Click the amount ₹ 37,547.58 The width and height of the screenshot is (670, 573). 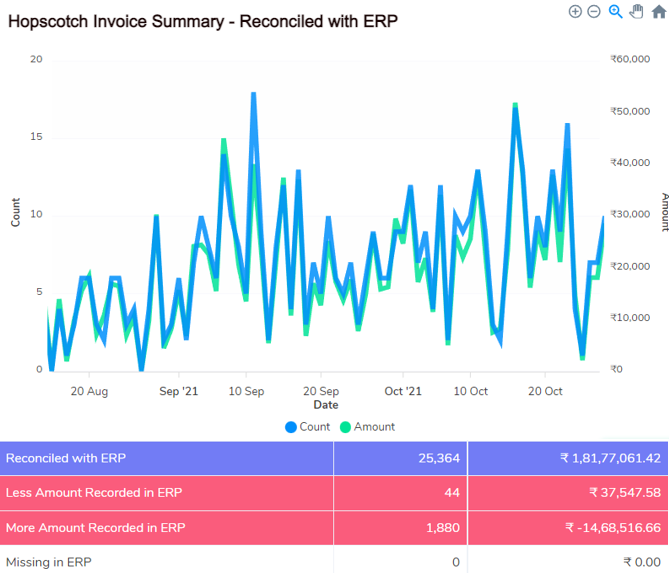[625, 493]
